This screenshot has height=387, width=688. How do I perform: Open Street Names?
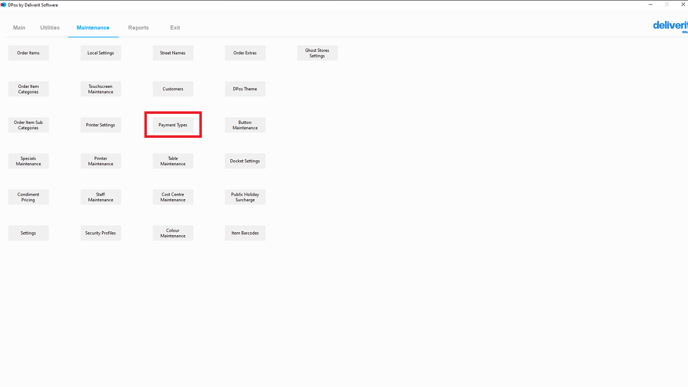[x=173, y=53]
